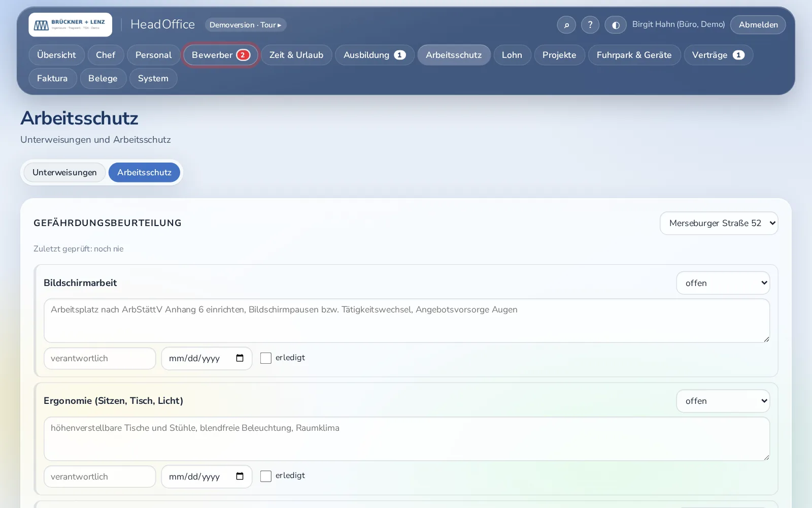Viewport: 812px width, 508px height.
Task: Open the help question mark icon
Action: coord(590,25)
